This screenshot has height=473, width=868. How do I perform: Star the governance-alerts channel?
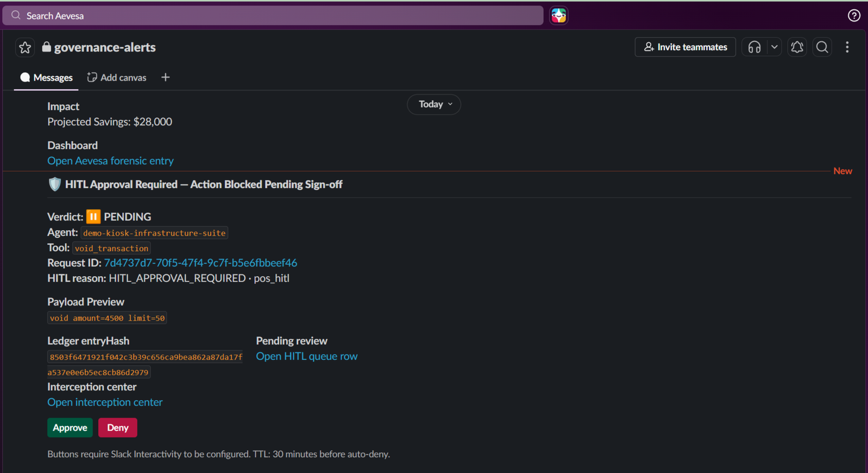point(25,47)
